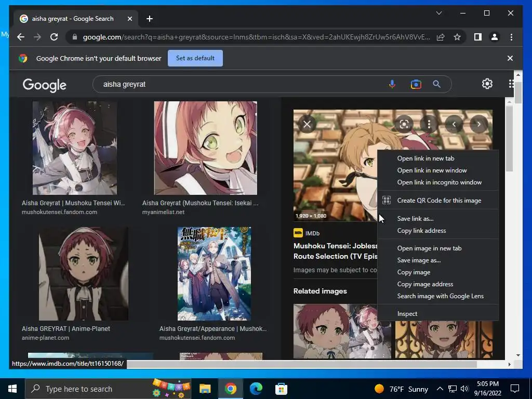Open Aisha Greyrat/Appearance thumbnail
The width and height of the screenshot is (532, 399).
point(214,273)
